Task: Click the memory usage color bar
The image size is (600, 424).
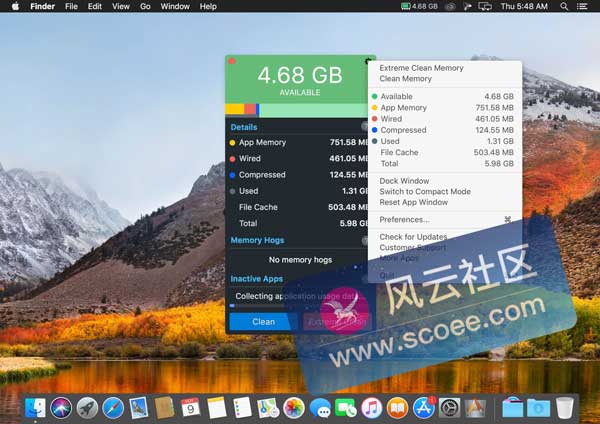Action: pos(300,110)
